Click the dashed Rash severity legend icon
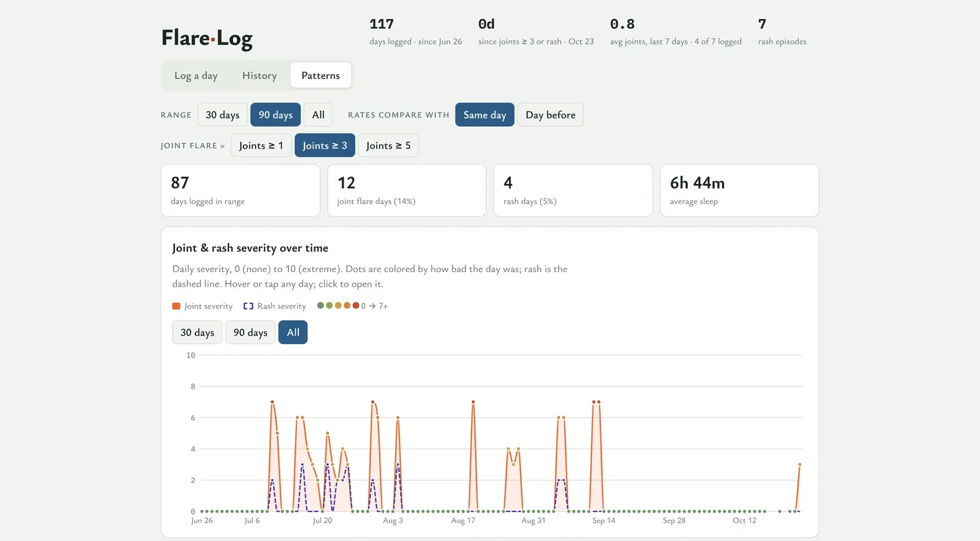Image resolution: width=980 pixels, height=541 pixels. (248, 306)
